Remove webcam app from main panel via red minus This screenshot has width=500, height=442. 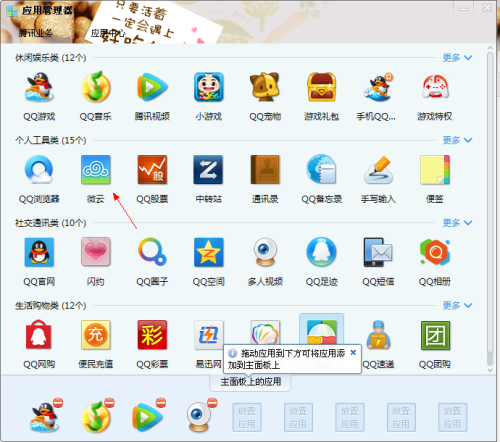point(212,403)
